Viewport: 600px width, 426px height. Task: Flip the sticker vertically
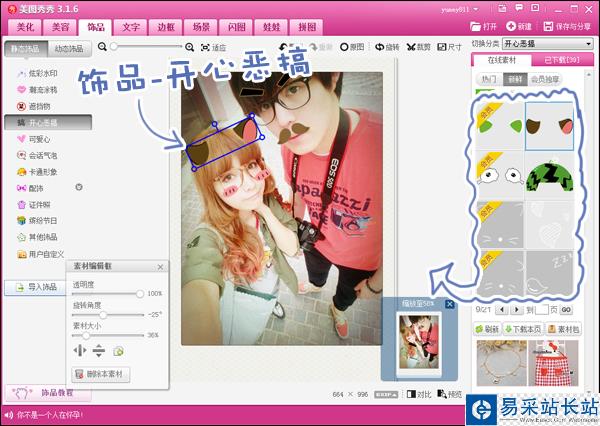click(x=99, y=350)
